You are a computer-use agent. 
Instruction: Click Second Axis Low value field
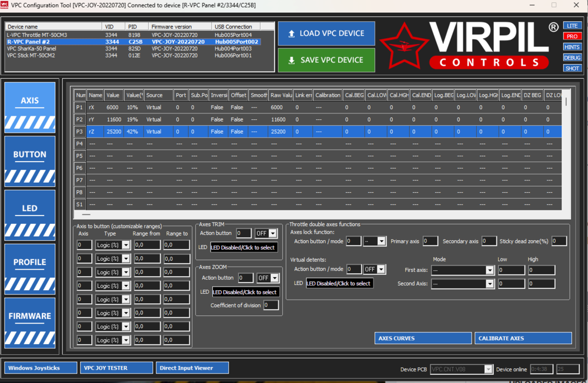tap(512, 284)
